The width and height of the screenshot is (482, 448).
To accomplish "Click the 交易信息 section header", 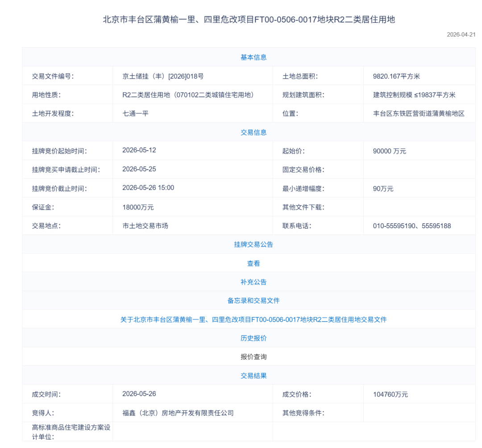I will coord(253,132).
